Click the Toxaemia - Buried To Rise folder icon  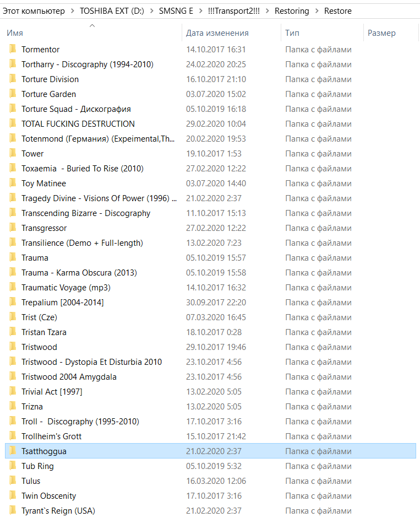coord(13,168)
